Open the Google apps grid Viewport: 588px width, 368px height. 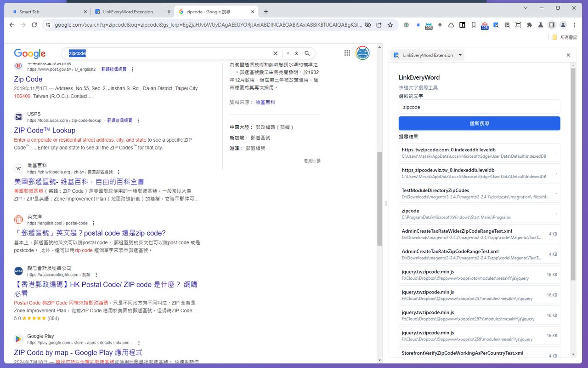347,53
